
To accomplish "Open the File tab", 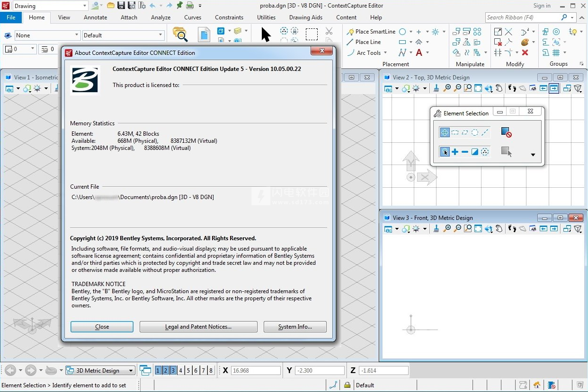I will click(11, 17).
